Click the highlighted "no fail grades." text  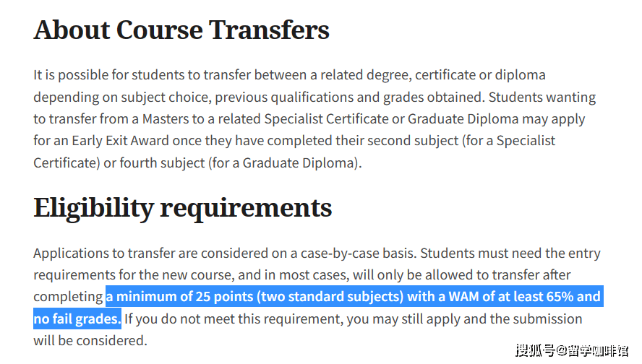(77, 318)
